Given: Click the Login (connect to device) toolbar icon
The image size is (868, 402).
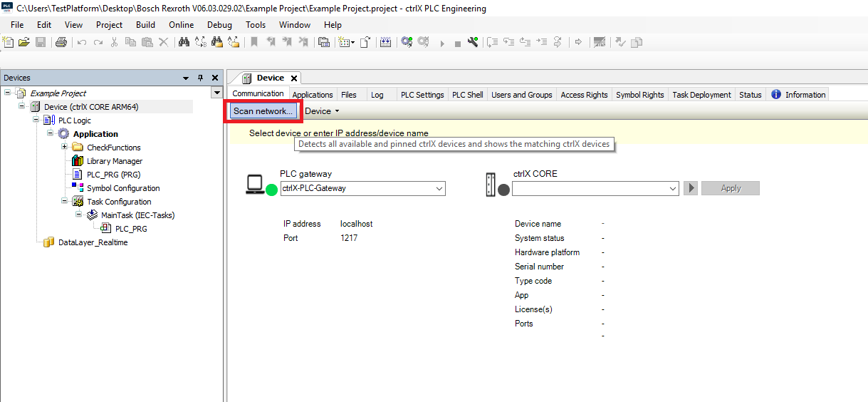Looking at the screenshot, I should coord(407,43).
